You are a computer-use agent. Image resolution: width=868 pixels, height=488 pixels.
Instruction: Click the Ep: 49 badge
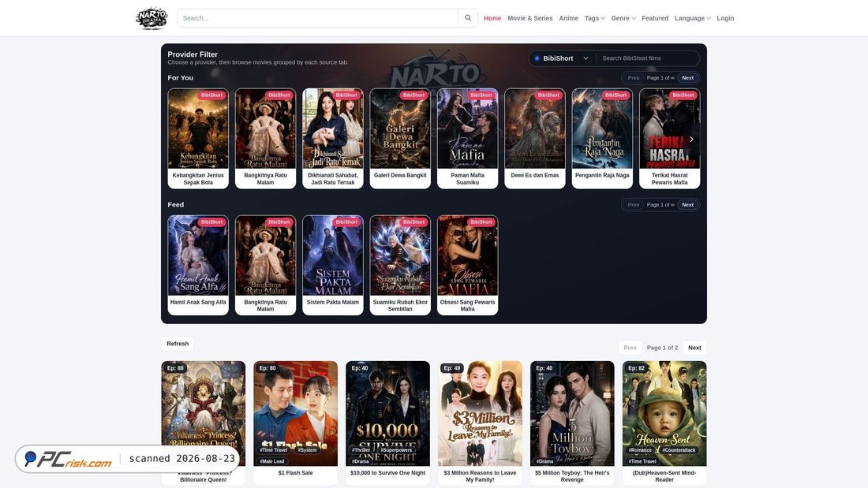point(451,368)
